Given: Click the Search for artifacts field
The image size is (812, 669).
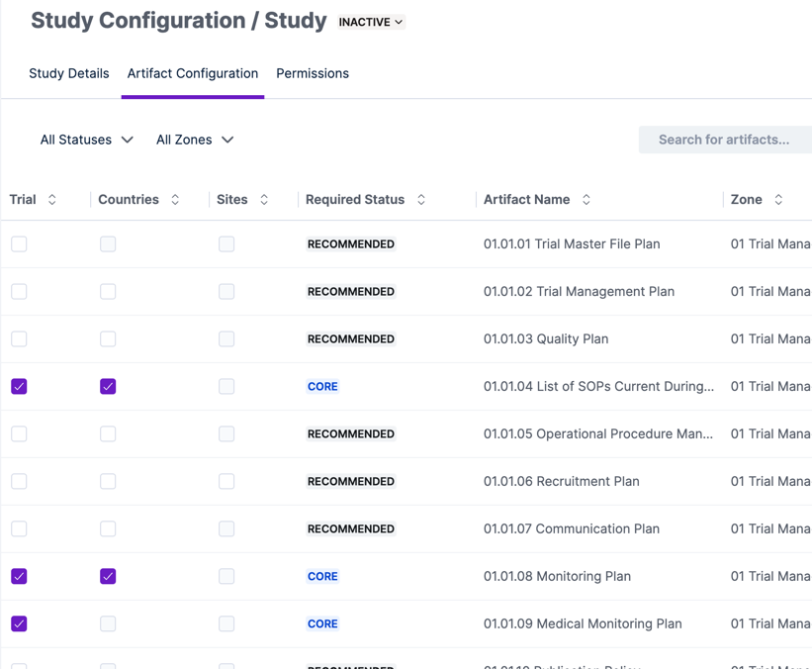Looking at the screenshot, I should [724, 140].
